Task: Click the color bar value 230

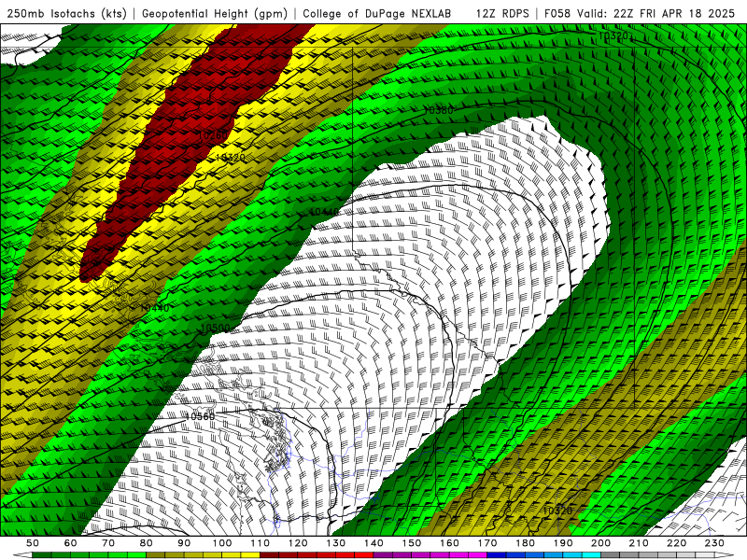Action: [714, 543]
